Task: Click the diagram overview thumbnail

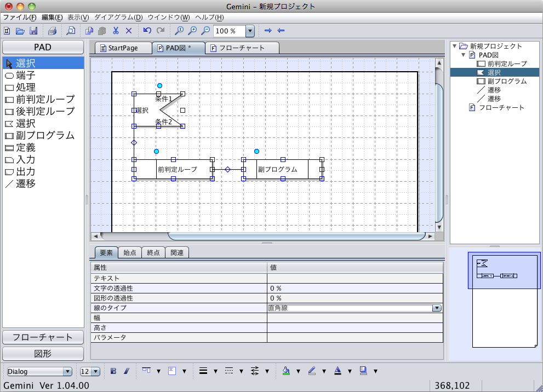Action: (x=504, y=301)
